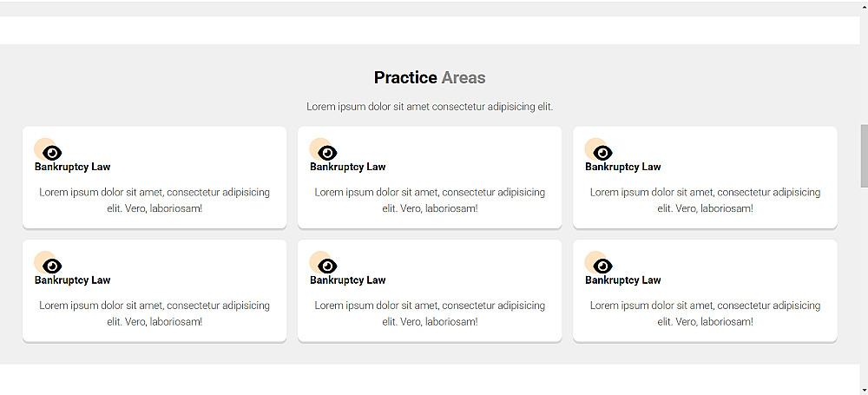
Task: Click the eye icon in the bottom-middle card
Action: [x=327, y=266]
